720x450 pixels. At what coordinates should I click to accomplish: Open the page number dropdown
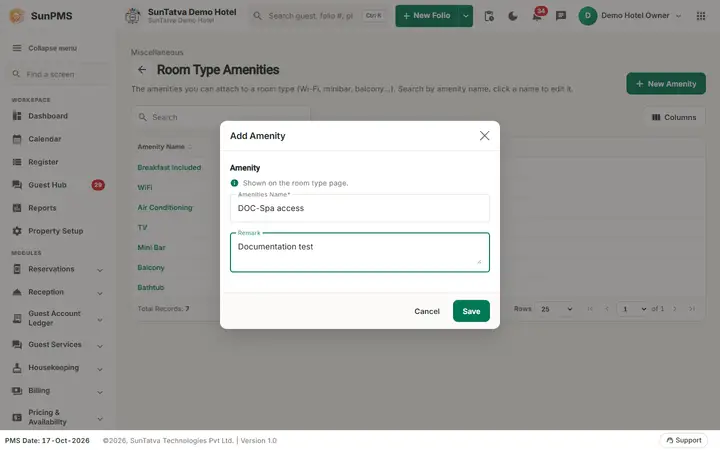[632, 309]
